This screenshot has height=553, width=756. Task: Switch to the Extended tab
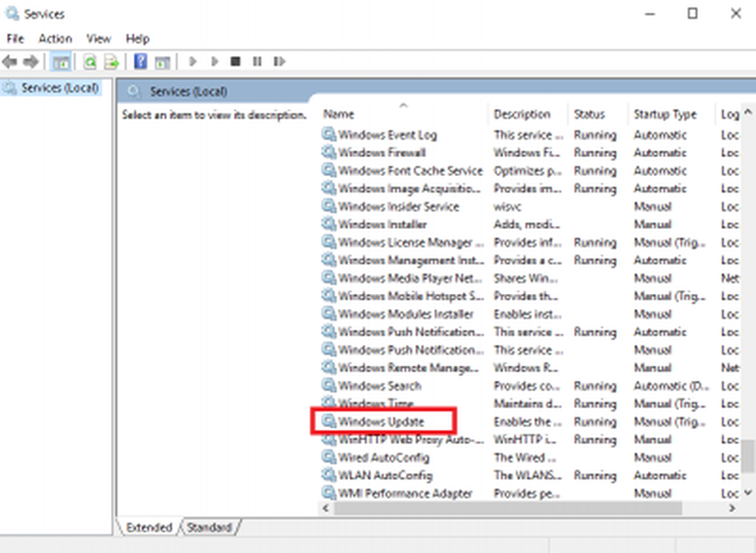pos(149,527)
